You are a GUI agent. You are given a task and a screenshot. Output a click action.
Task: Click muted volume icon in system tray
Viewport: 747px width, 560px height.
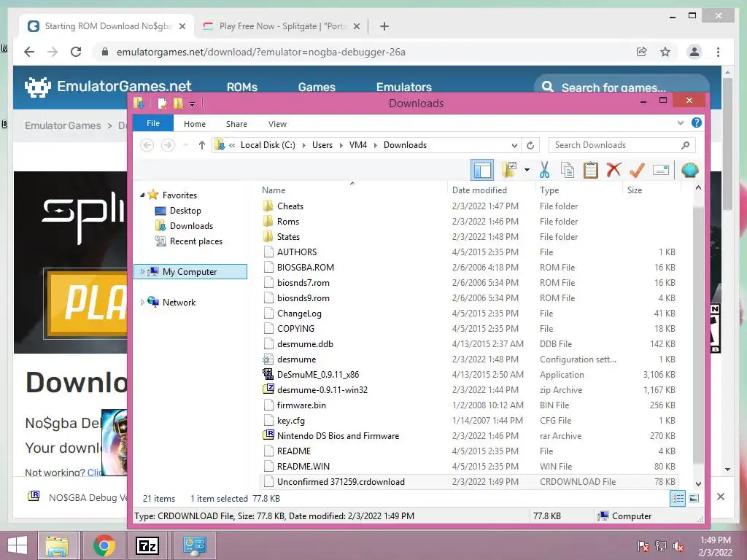click(678, 546)
